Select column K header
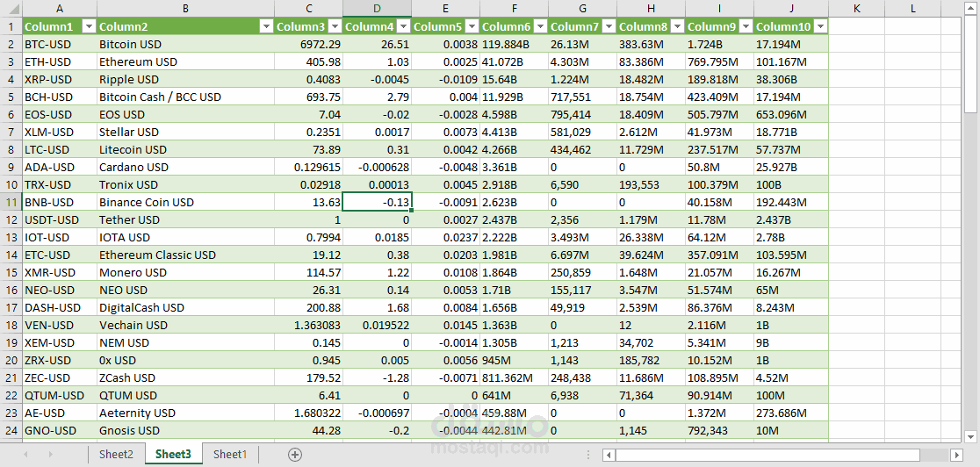 pyautogui.click(x=856, y=8)
